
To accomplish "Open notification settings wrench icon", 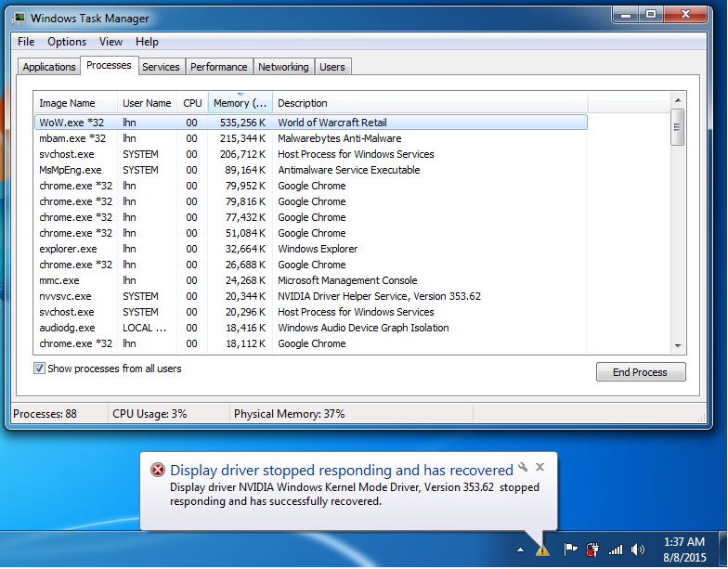I will click(524, 467).
